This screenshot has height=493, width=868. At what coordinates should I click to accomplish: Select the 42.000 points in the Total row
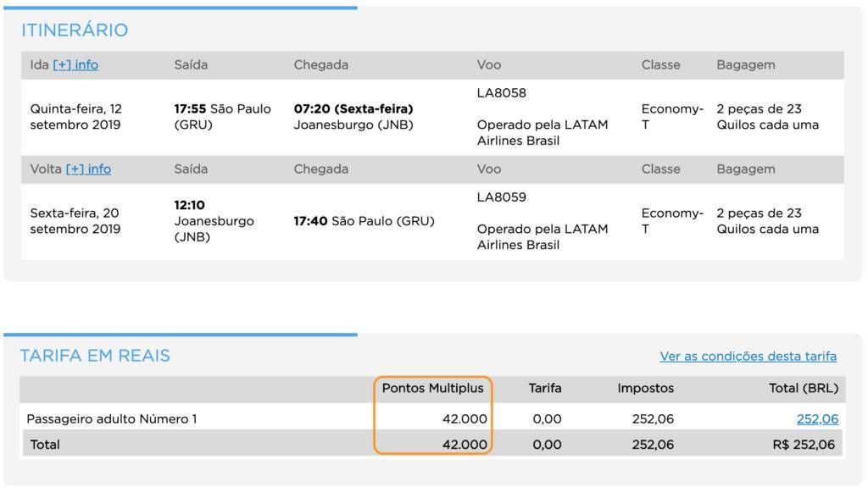tap(465, 445)
